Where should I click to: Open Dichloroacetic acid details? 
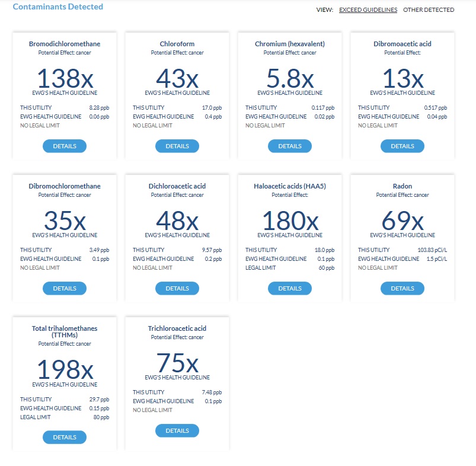click(177, 288)
